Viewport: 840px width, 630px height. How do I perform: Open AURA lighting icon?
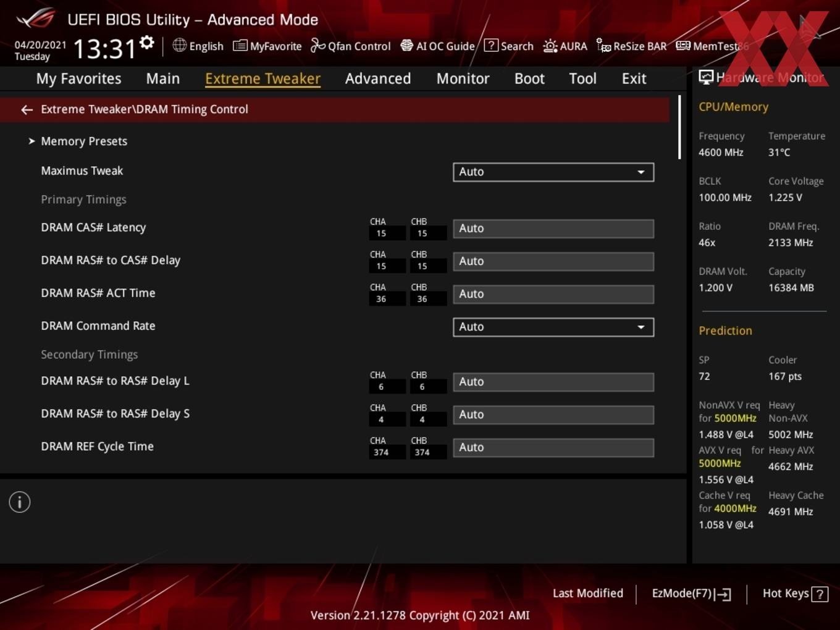pyautogui.click(x=550, y=46)
